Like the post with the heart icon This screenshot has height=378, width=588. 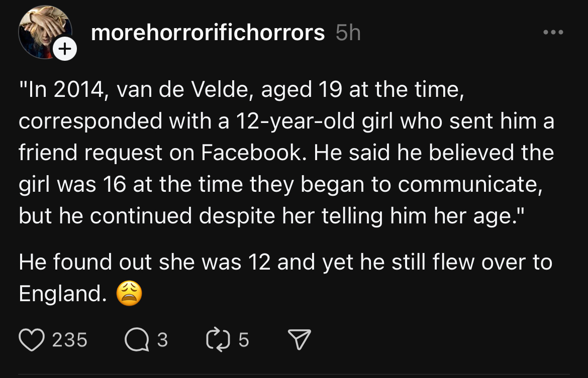33,340
